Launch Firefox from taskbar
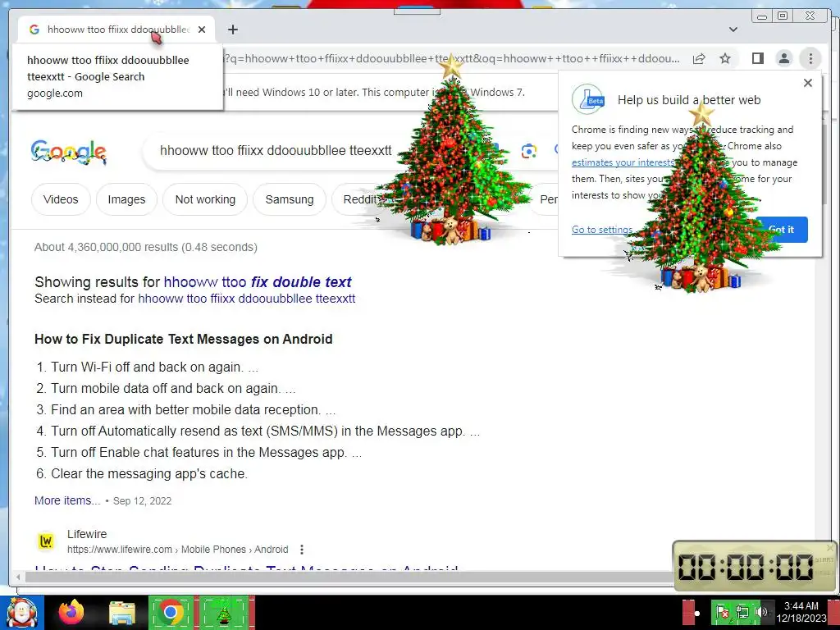The image size is (840, 630). coord(72,612)
